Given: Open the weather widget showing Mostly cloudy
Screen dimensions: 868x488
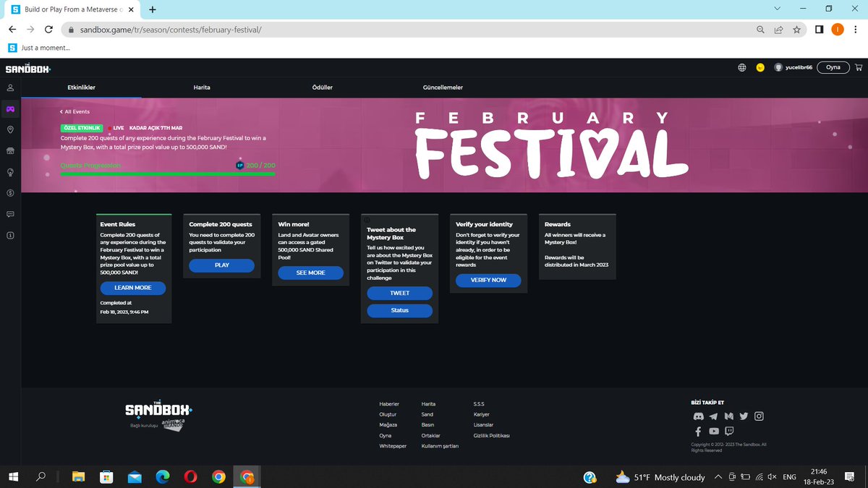Looking at the screenshot, I should (x=660, y=477).
